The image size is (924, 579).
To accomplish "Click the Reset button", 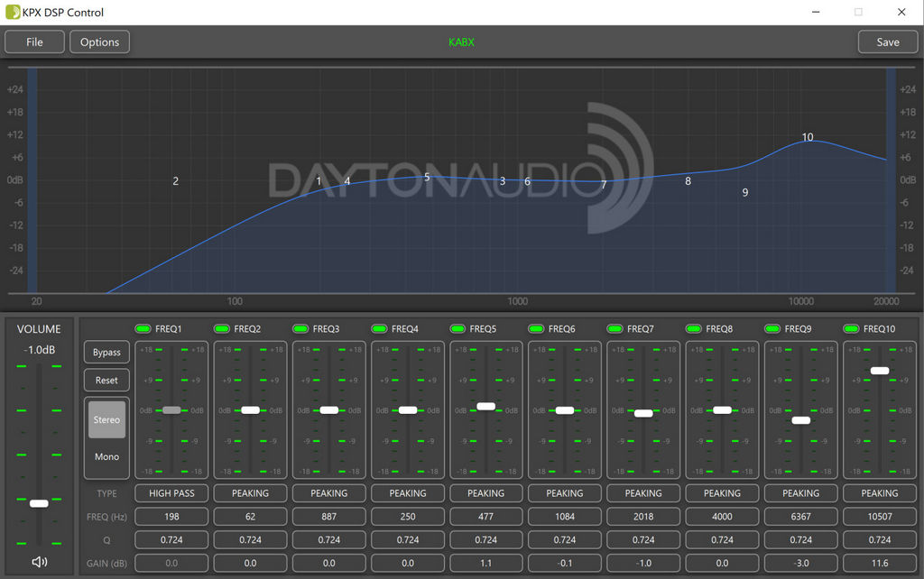I will pos(106,381).
